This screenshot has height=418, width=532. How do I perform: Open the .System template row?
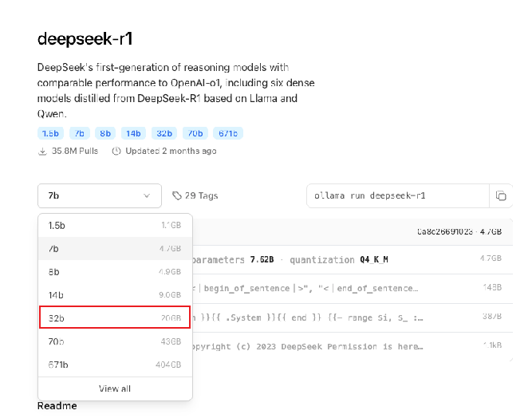click(x=353, y=317)
